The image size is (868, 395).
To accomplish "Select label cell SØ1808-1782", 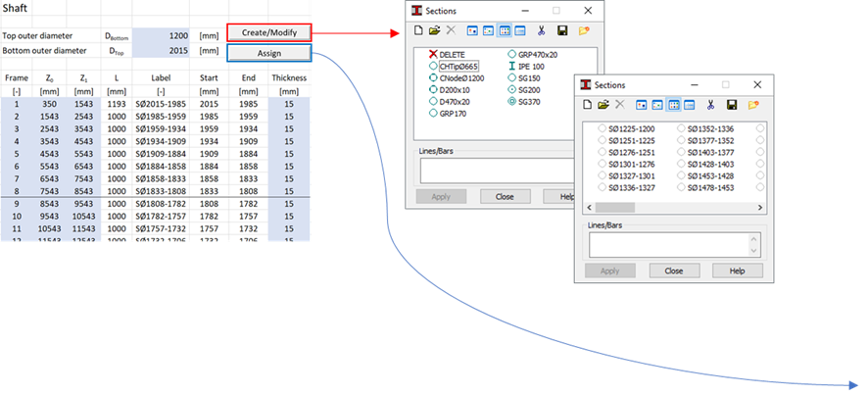I will 161,203.
